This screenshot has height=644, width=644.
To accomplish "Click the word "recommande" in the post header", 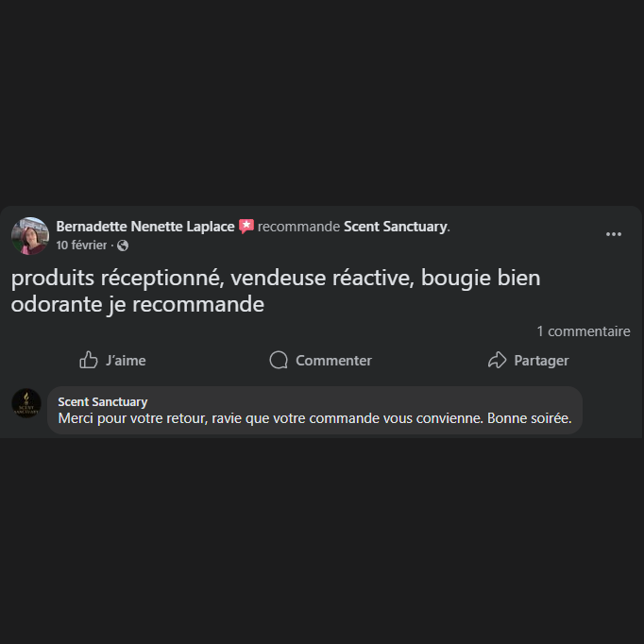I will pos(298,227).
